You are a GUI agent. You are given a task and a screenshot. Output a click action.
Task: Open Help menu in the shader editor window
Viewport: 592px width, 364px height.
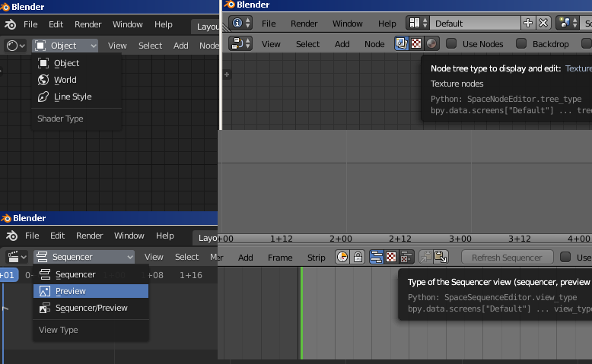tap(163, 24)
